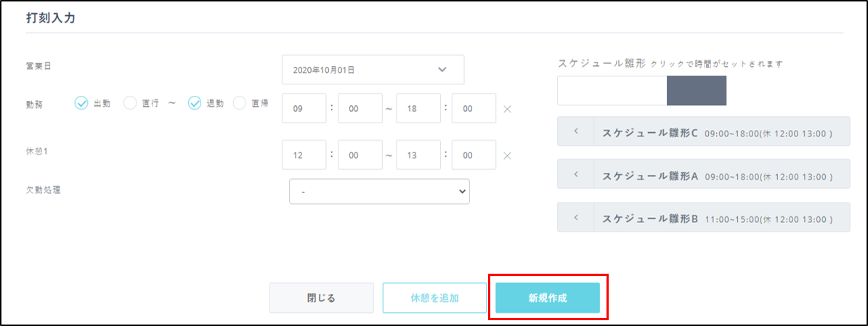The height and width of the screenshot is (326, 868).
Task: Click the 休憩を追加 button
Action: click(x=434, y=298)
